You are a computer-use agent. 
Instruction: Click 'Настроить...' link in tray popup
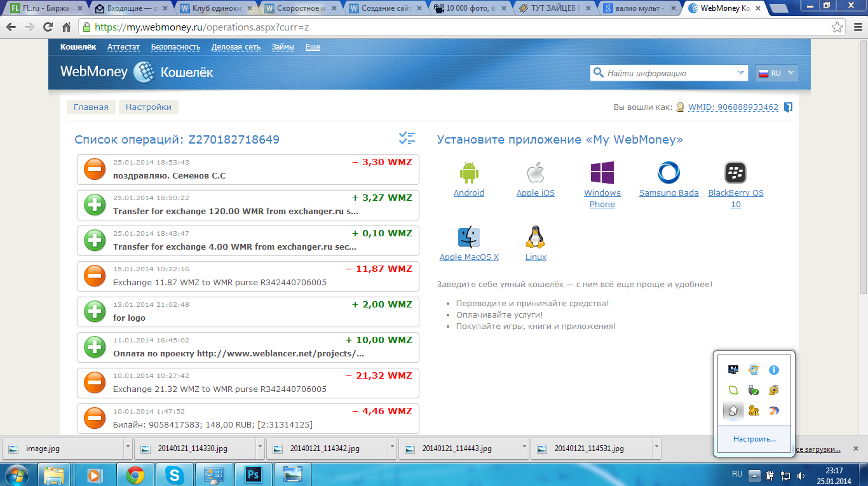coord(754,439)
